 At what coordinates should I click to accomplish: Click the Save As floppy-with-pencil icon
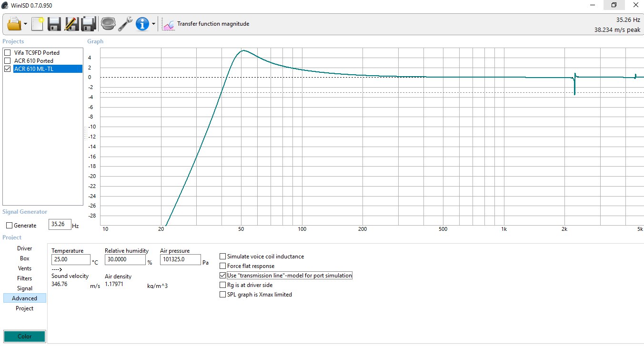tap(71, 23)
